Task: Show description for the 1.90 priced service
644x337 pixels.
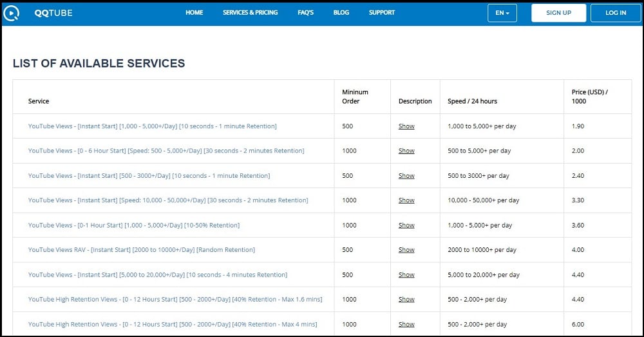Action: (406, 126)
